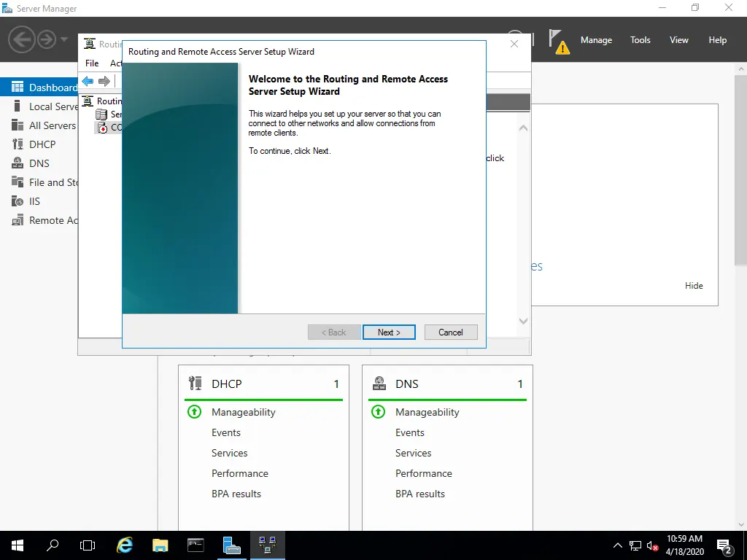
Task: Open the DHCP tile title
Action: [227, 384]
